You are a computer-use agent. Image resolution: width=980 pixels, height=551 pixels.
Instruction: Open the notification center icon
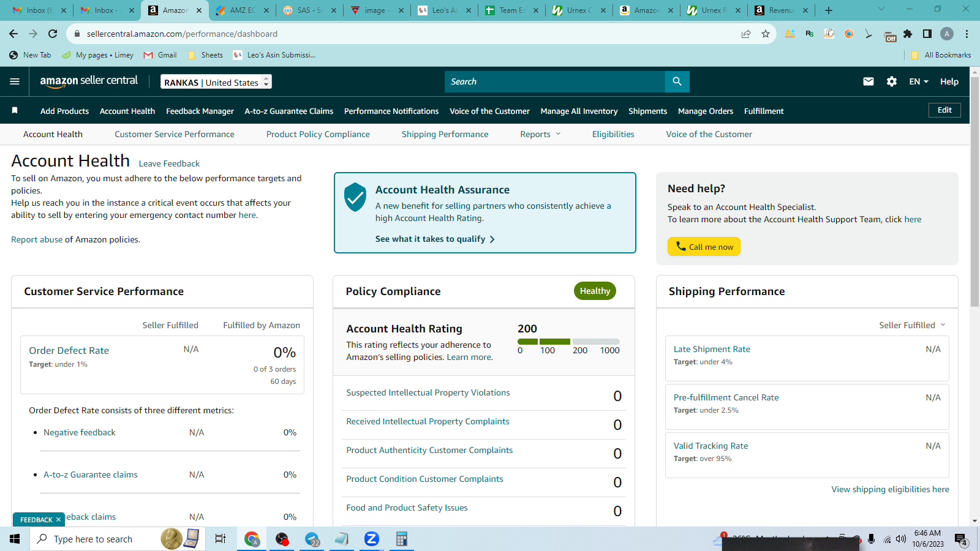[x=960, y=539]
